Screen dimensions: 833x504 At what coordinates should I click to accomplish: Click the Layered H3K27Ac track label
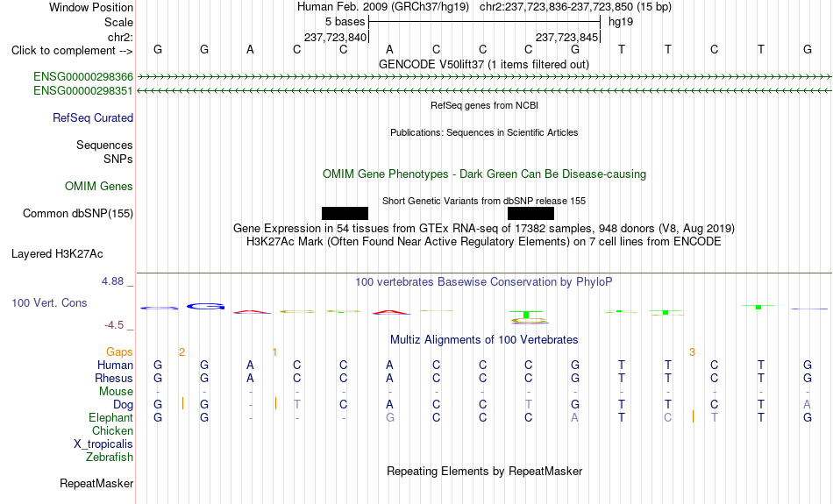[57, 254]
